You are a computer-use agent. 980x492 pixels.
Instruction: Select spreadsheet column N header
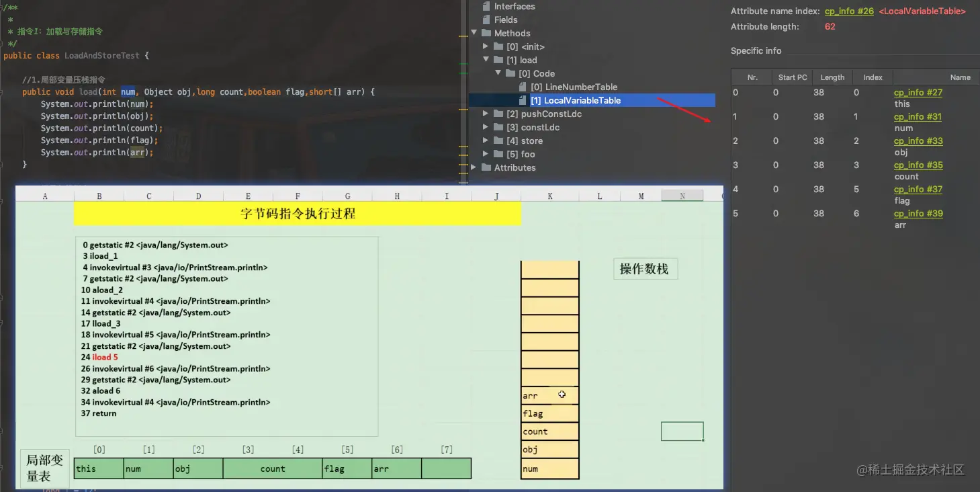click(x=682, y=196)
